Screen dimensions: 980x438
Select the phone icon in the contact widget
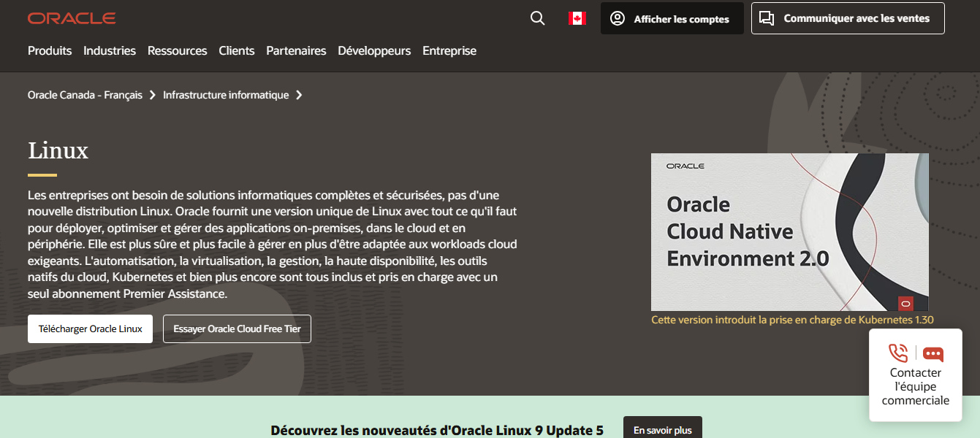pos(899,353)
